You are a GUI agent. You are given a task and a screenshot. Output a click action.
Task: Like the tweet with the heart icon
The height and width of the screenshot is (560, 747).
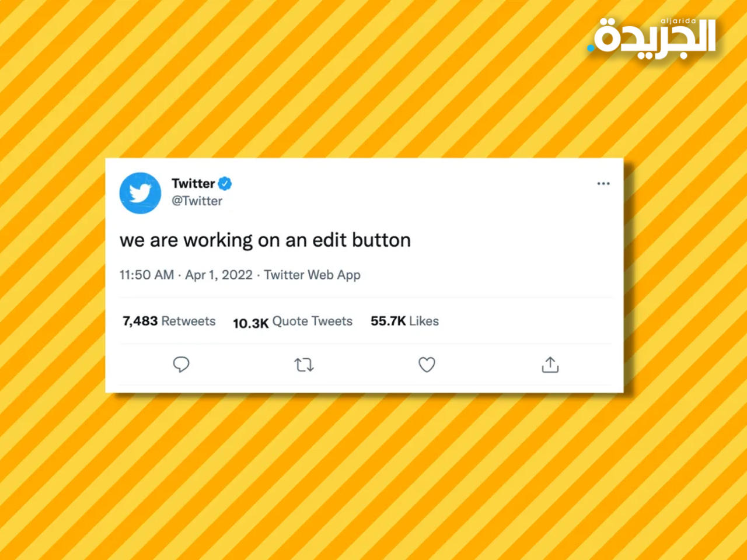point(427,365)
